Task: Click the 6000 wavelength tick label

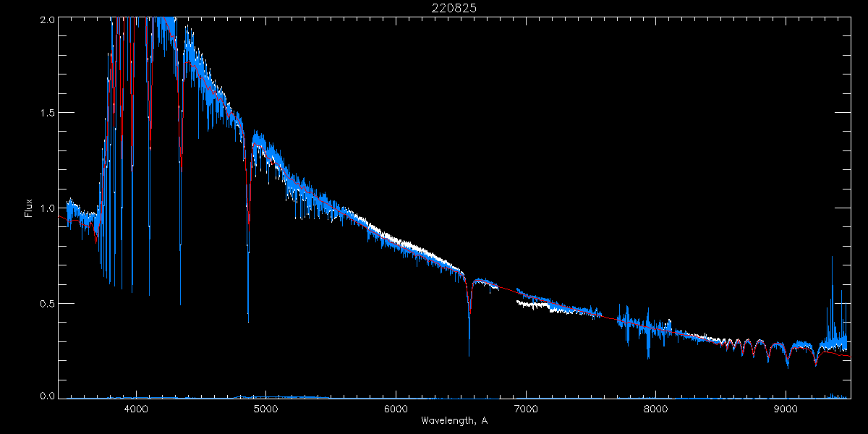Action: click(396, 409)
